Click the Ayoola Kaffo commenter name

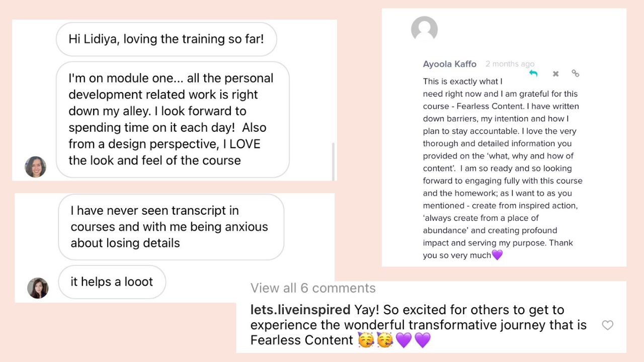coord(450,64)
